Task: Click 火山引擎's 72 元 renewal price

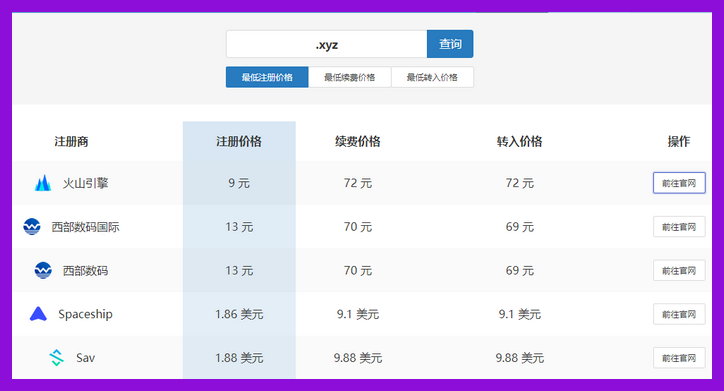Action: click(358, 183)
